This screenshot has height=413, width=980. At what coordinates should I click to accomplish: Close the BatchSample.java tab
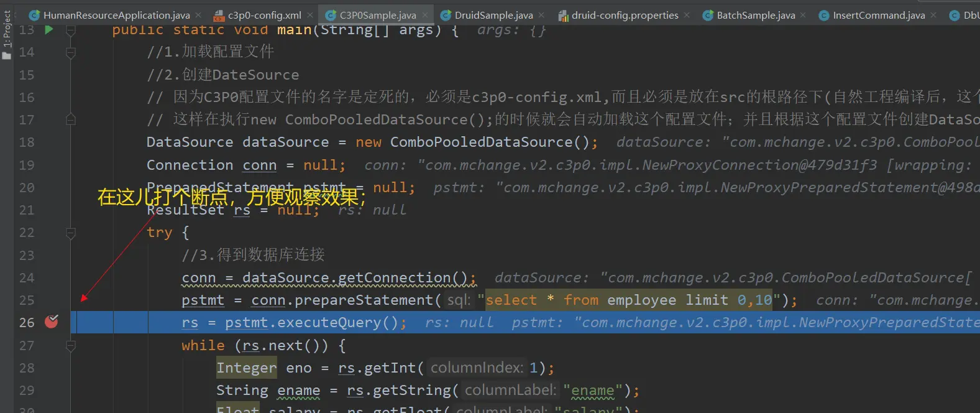click(x=803, y=15)
